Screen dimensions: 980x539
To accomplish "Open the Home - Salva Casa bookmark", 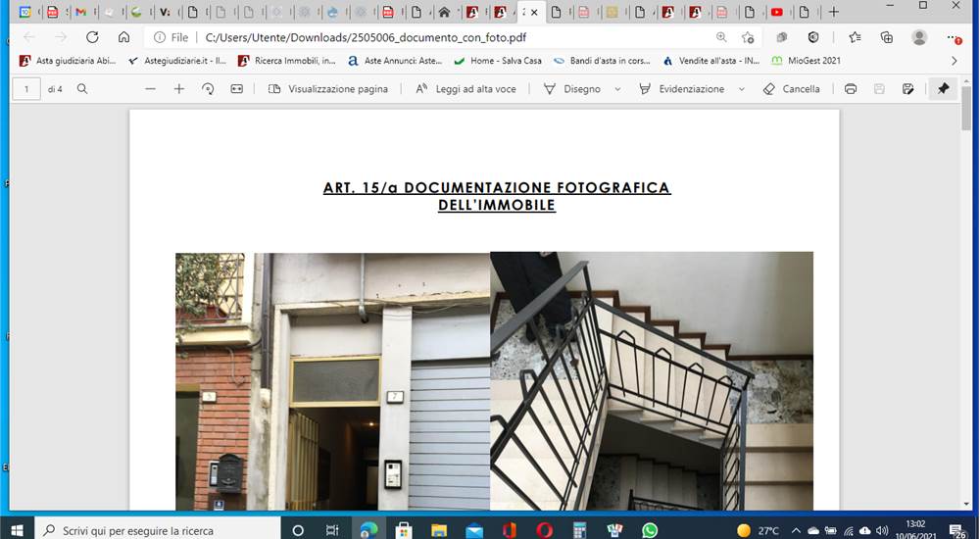I will pyautogui.click(x=498, y=61).
